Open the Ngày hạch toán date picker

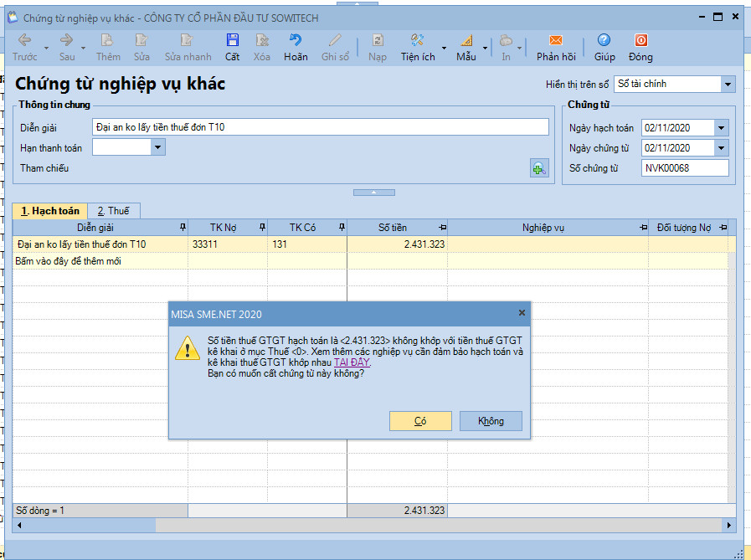tap(721, 128)
